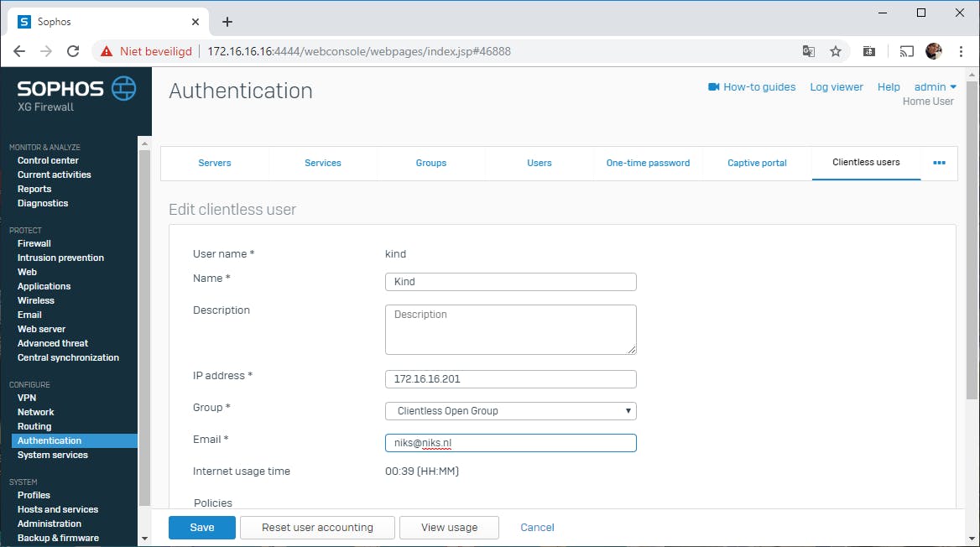The width and height of the screenshot is (980, 547).
Task: Click the sidebar scroll down arrow
Action: pyautogui.click(x=144, y=539)
